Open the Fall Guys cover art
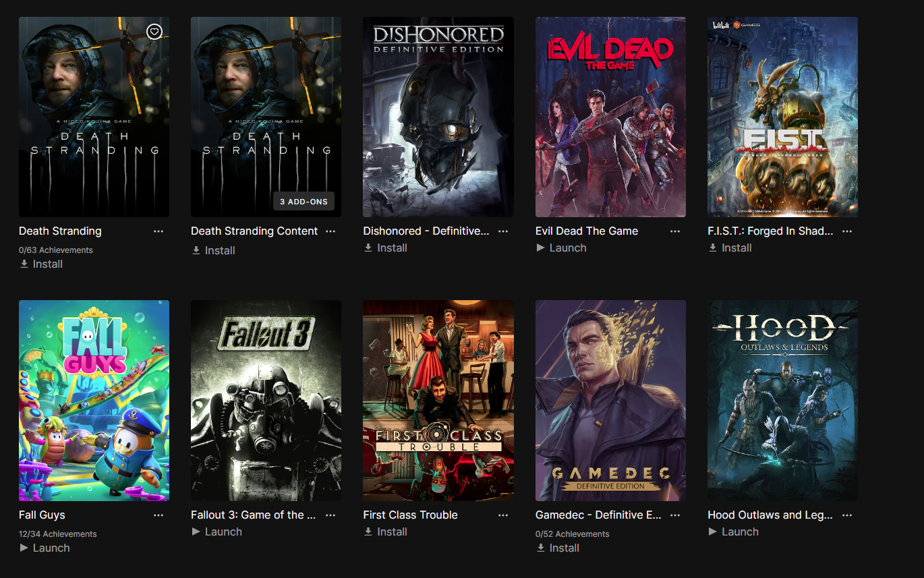 point(94,401)
